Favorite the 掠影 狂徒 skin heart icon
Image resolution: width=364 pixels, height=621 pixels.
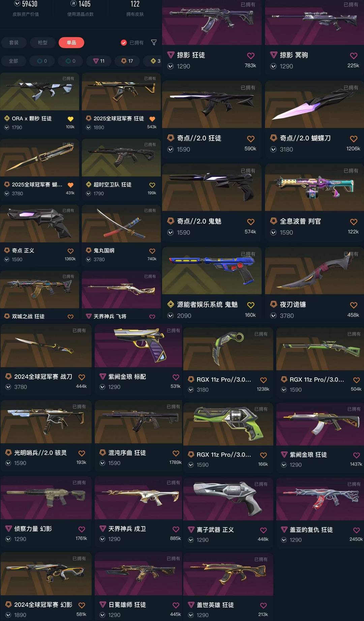(x=251, y=56)
